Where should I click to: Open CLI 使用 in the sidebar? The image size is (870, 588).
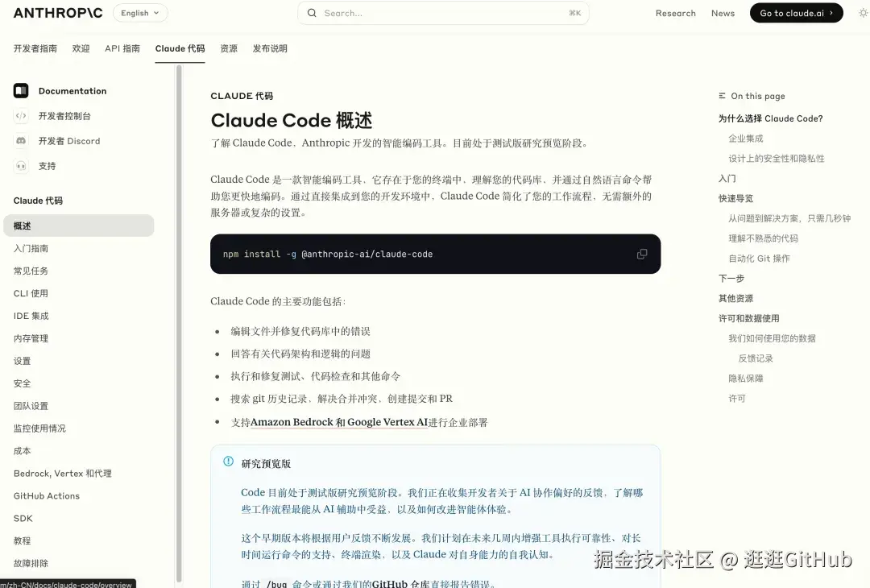click(x=31, y=293)
